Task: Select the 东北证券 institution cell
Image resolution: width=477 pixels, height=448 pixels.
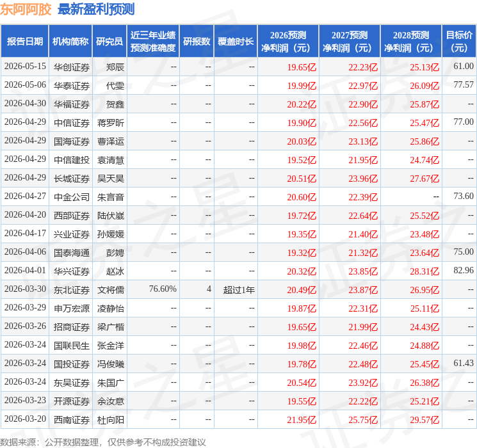Action: (72, 290)
